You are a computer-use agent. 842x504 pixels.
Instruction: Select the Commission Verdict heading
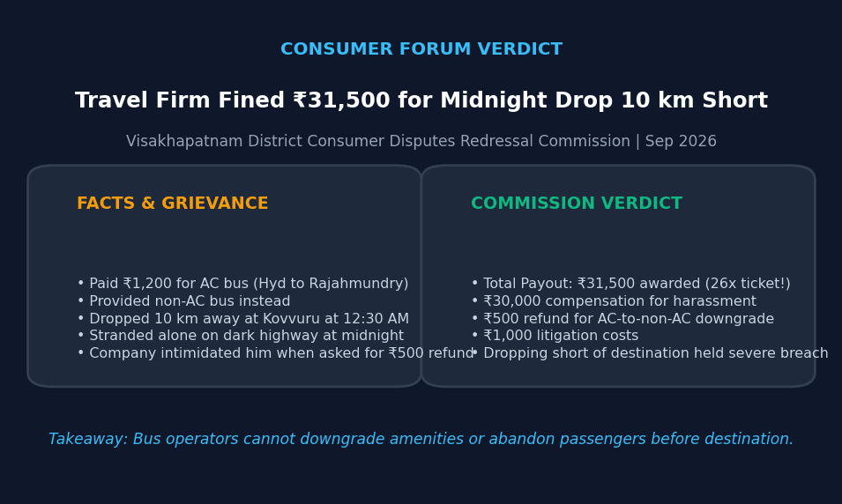point(577,204)
